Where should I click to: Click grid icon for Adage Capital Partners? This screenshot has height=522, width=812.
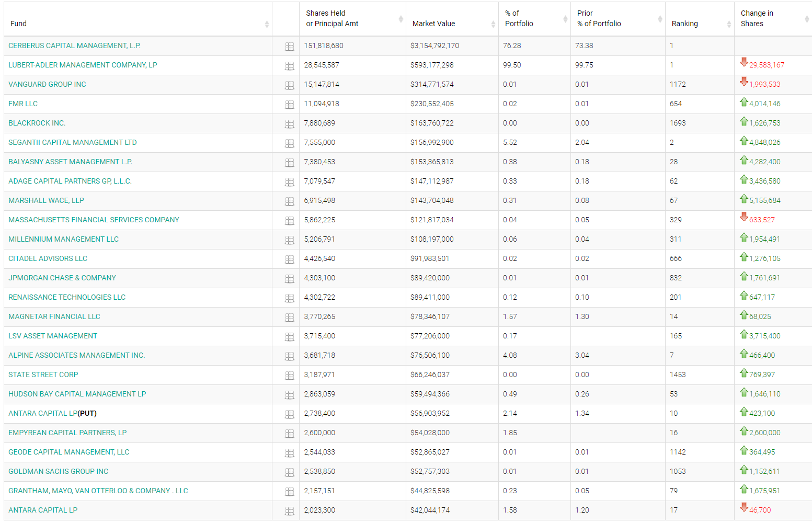(290, 182)
